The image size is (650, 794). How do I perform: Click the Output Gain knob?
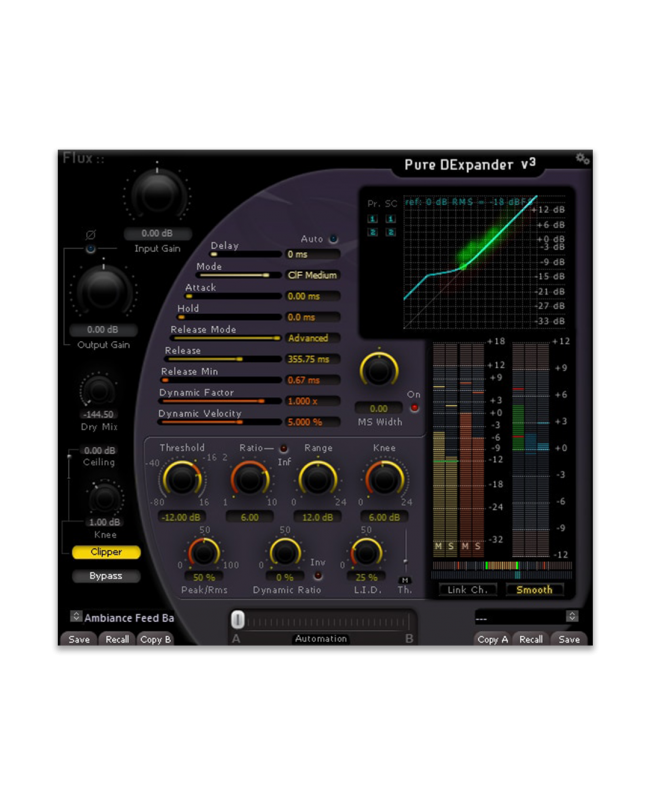104,291
